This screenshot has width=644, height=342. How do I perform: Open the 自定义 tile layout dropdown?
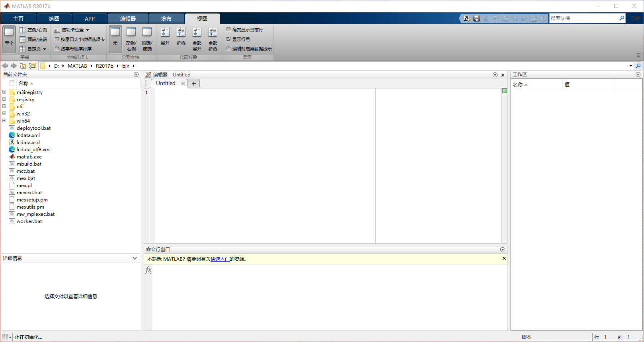coord(33,49)
